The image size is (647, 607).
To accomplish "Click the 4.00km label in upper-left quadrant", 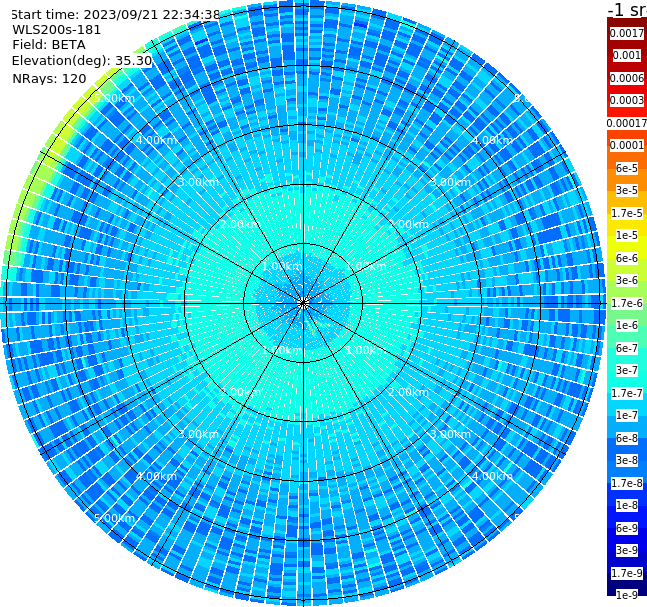I will click(156, 140).
